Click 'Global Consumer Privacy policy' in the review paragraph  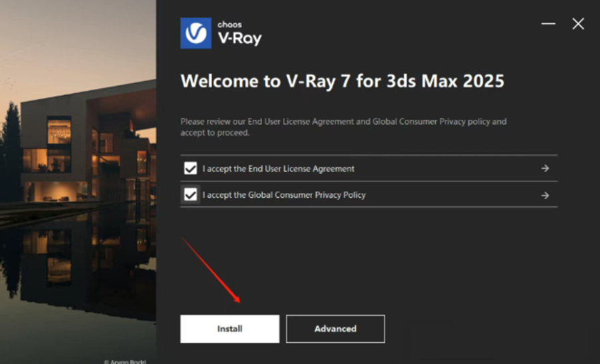coord(431,122)
